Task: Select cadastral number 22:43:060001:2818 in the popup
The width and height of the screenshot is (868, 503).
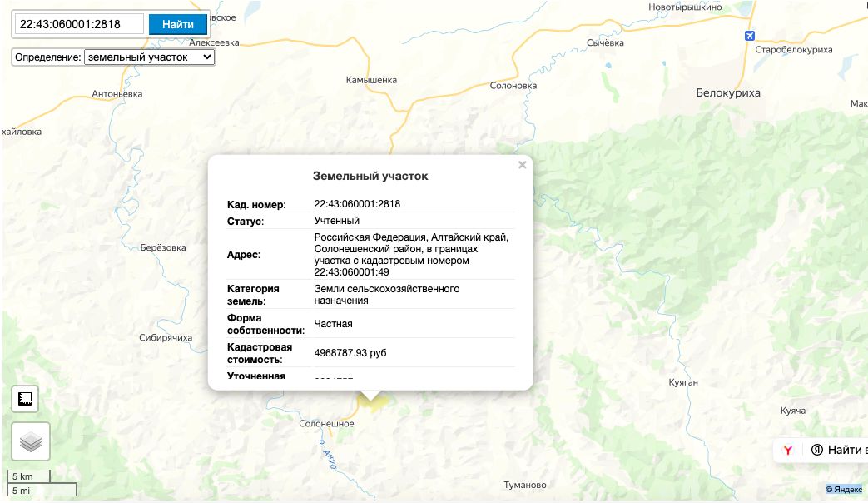Action: 357,204
